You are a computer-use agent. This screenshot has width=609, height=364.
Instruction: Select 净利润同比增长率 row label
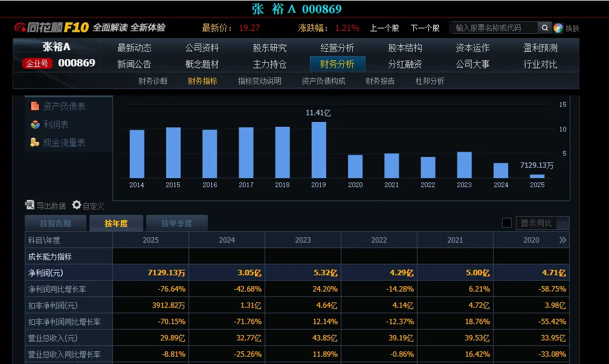tap(57, 289)
